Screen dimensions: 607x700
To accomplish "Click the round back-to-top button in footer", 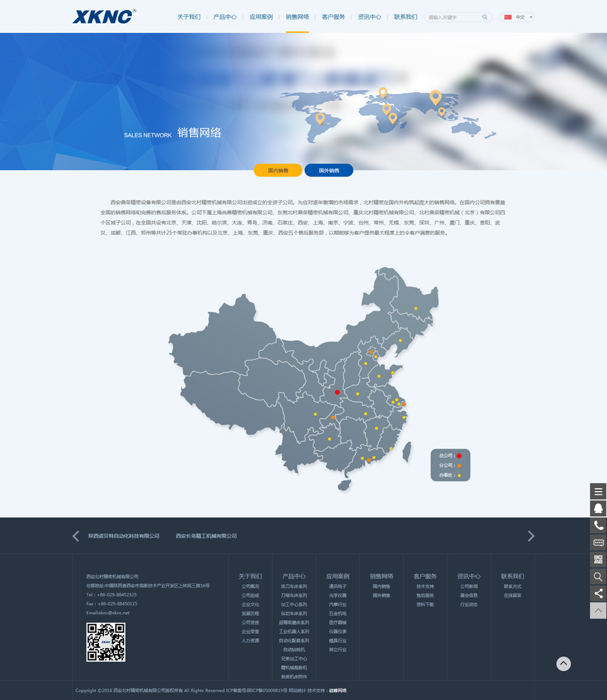I will (x=563, y=664).
